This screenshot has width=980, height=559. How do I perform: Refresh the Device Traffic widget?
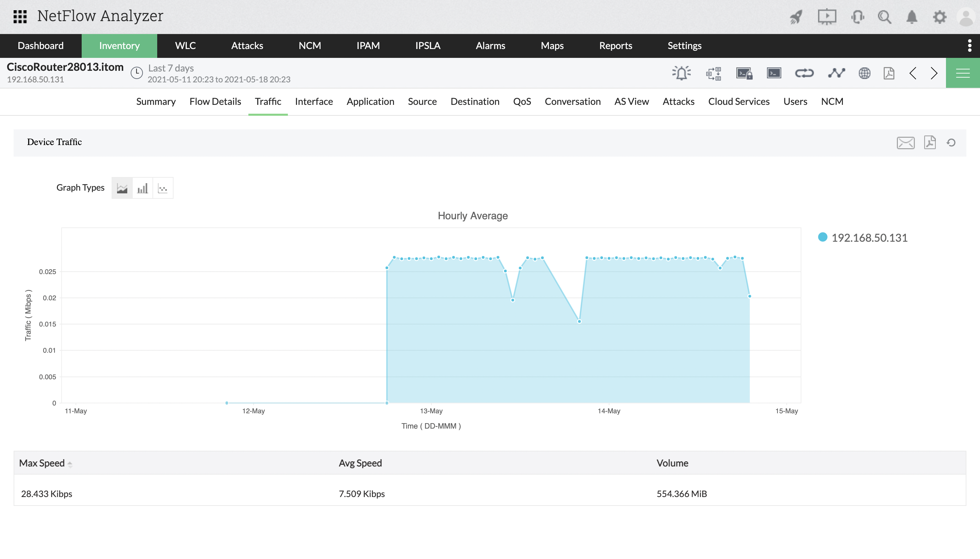pyautogui.click(x=951, y=143)
